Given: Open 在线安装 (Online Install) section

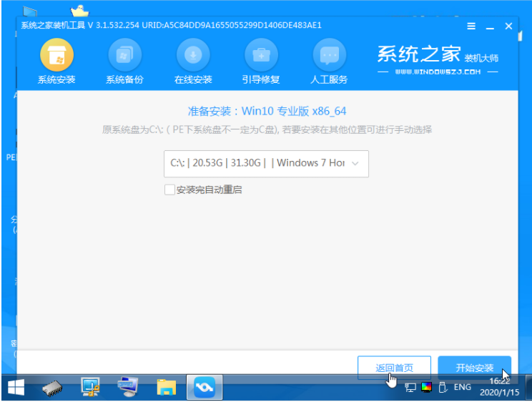Looking at the screenshot, I should (193, 62).
